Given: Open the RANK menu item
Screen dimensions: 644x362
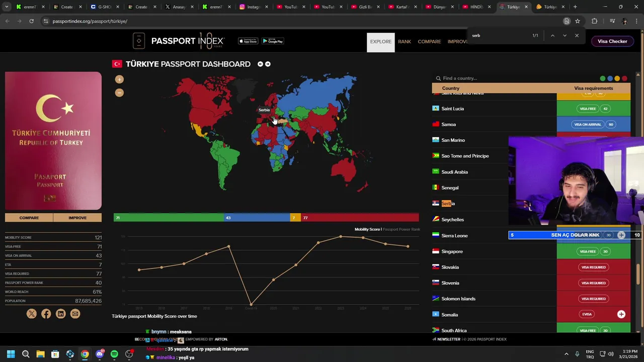Looking at the screenshot, I should point(405,42).
